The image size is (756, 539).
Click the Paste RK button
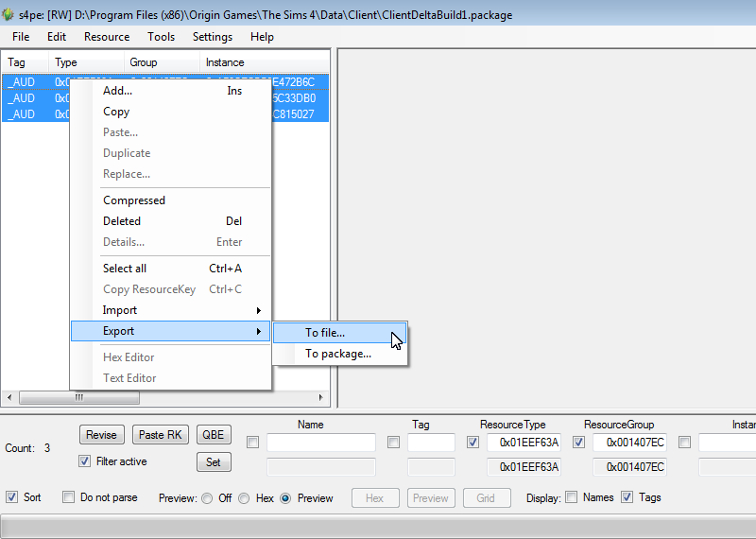pyautogui.click(x=160, y=435)
